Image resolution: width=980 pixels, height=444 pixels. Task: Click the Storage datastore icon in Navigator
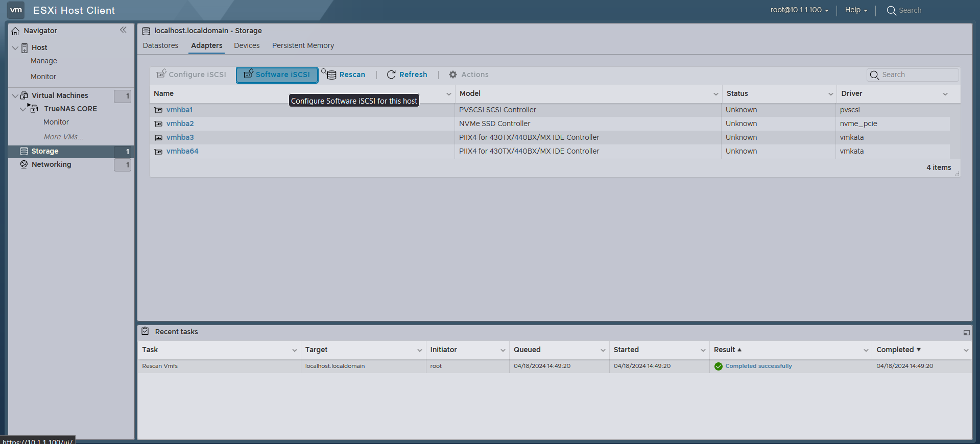tap(24, 151)
